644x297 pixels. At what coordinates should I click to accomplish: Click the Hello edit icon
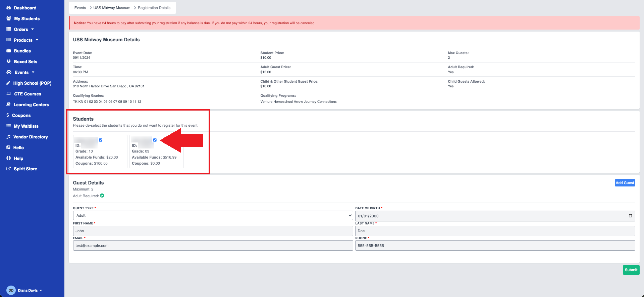[x=8, y=147]
